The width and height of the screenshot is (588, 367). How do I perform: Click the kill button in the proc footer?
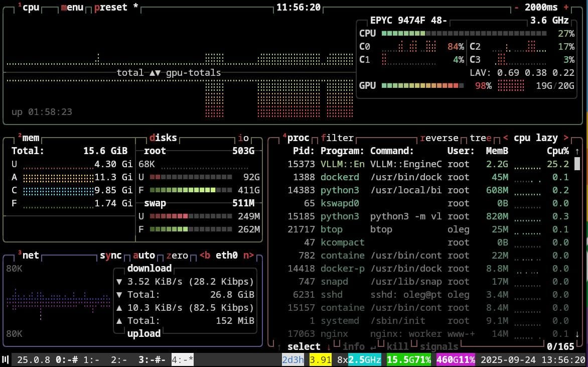pos(398,347)
